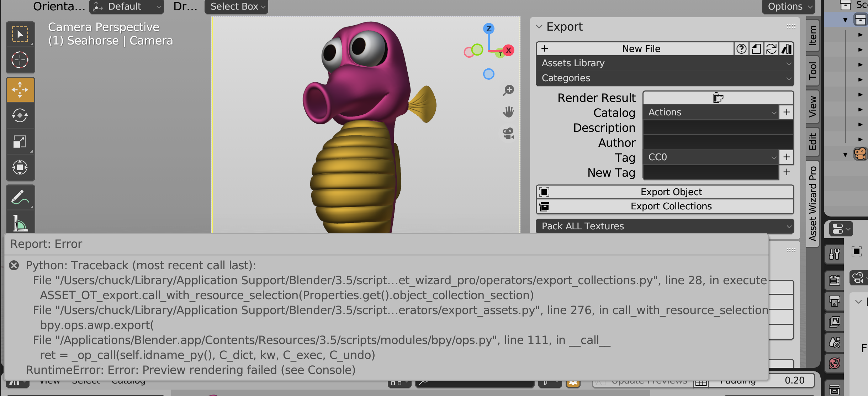Screen dimensions: 868x396
Task: Click the zoom magnifier viewport icon
Action: point(508,90)
